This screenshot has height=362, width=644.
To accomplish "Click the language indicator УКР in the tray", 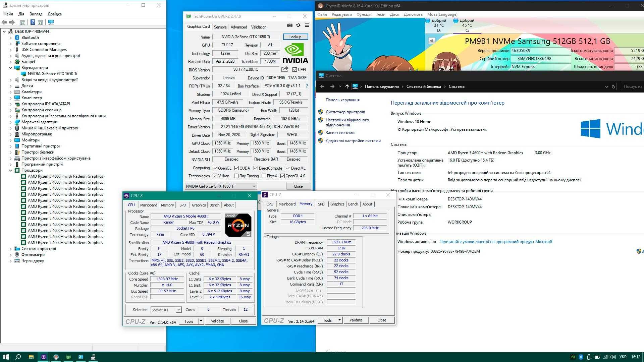I will coord(623,357).
